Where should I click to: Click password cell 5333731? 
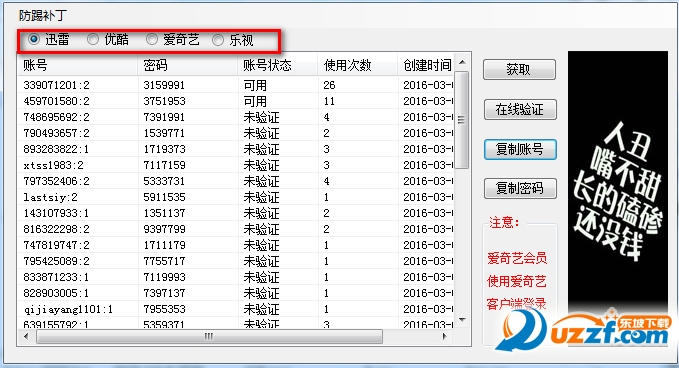164,181
